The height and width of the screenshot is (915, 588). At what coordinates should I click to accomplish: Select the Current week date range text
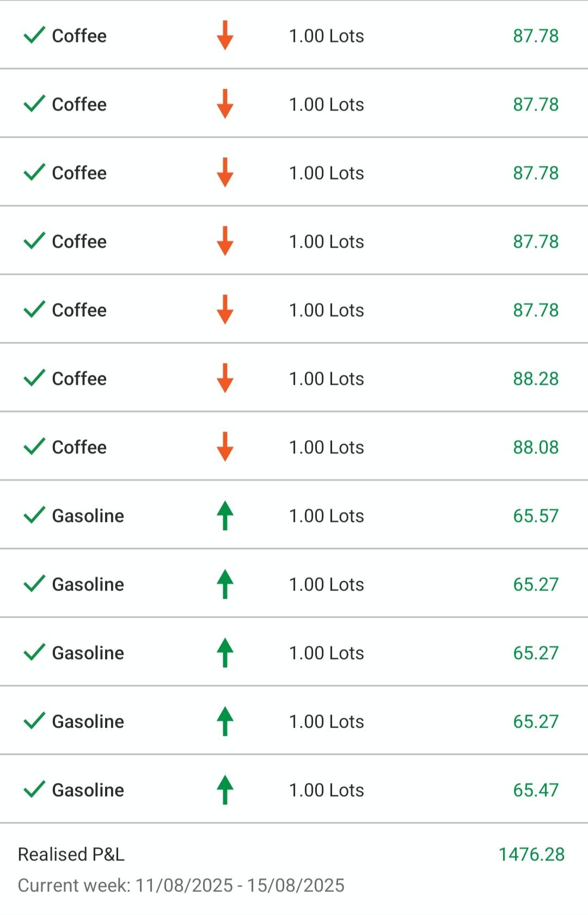pos(181,885)
